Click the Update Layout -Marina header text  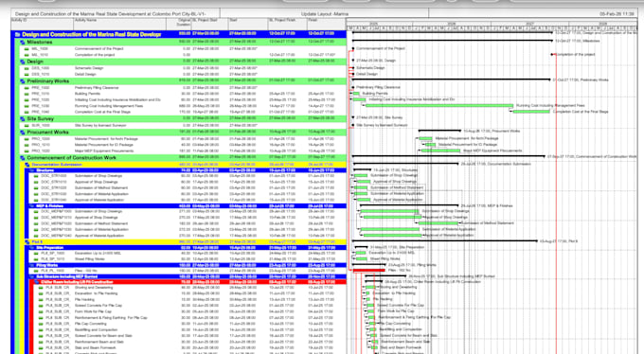325,14
